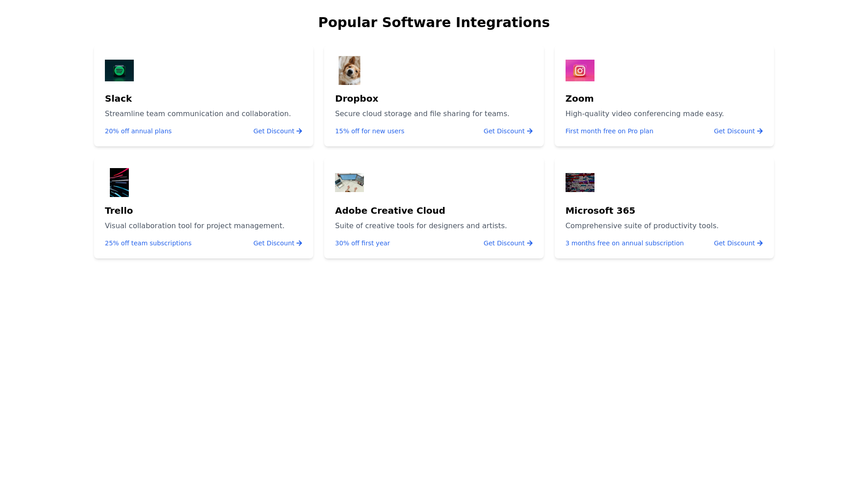
Task: Click the Microsoft 365 card title
Action: (600, 211)
